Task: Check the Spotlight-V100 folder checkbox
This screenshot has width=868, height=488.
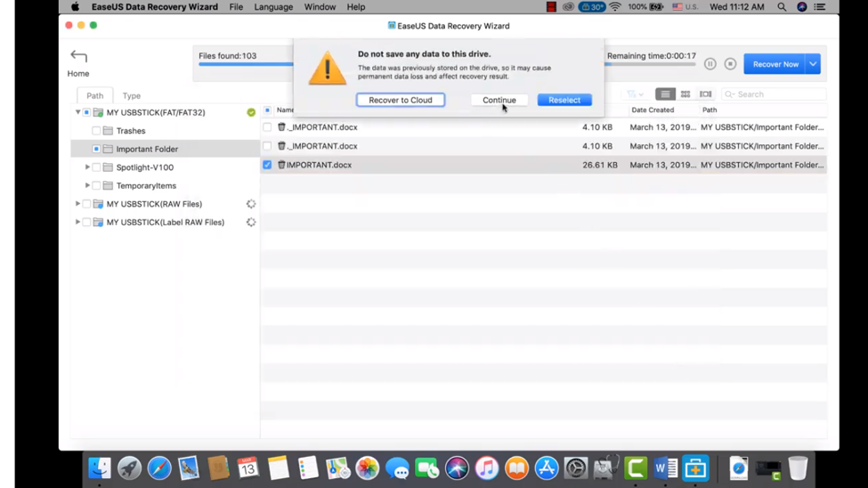Action: point(96,167)
